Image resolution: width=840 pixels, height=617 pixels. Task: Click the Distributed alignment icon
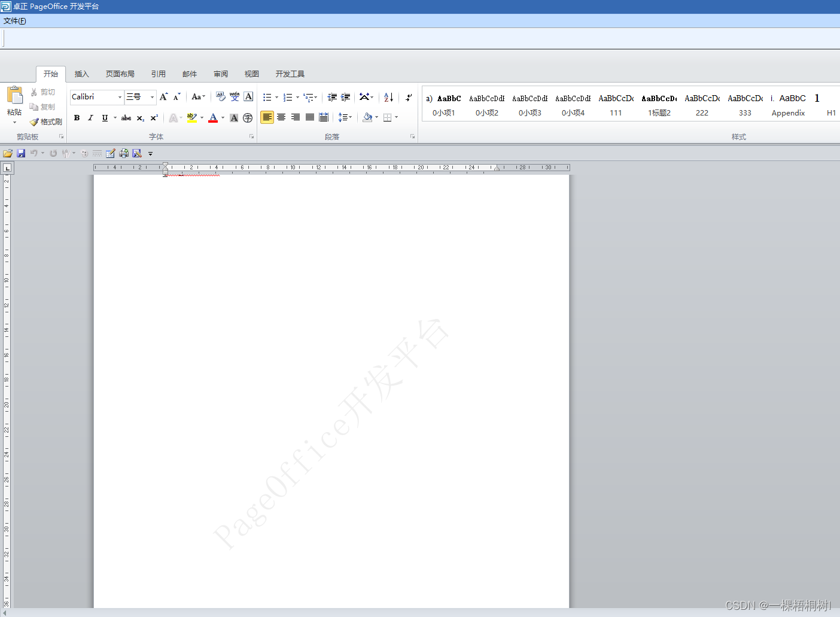click(x=324, y=117)
